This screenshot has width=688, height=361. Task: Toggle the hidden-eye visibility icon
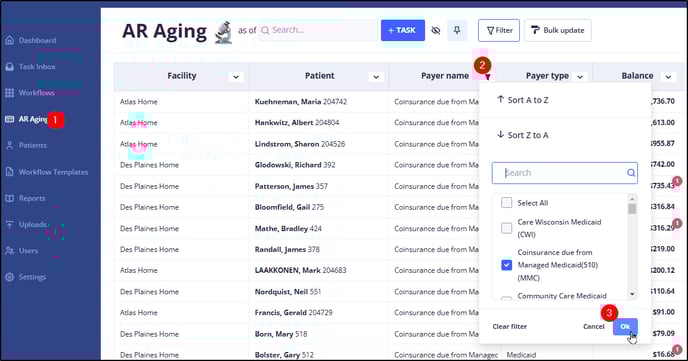pos(436,30)
